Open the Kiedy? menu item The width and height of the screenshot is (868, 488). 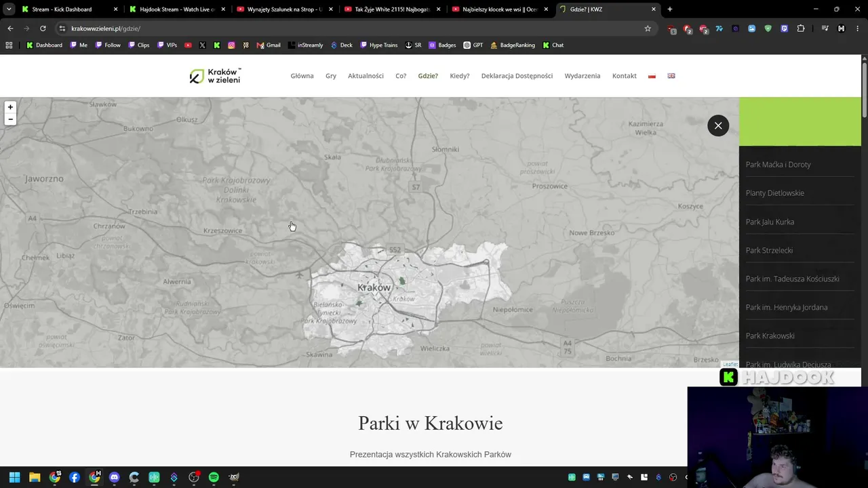click(x=460, y=76)
